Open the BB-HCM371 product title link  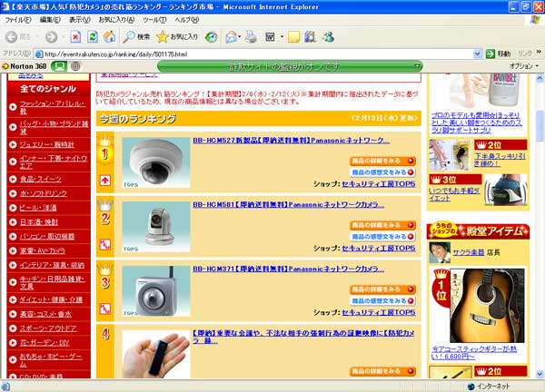pyautogui.click(x=289, y=269)
